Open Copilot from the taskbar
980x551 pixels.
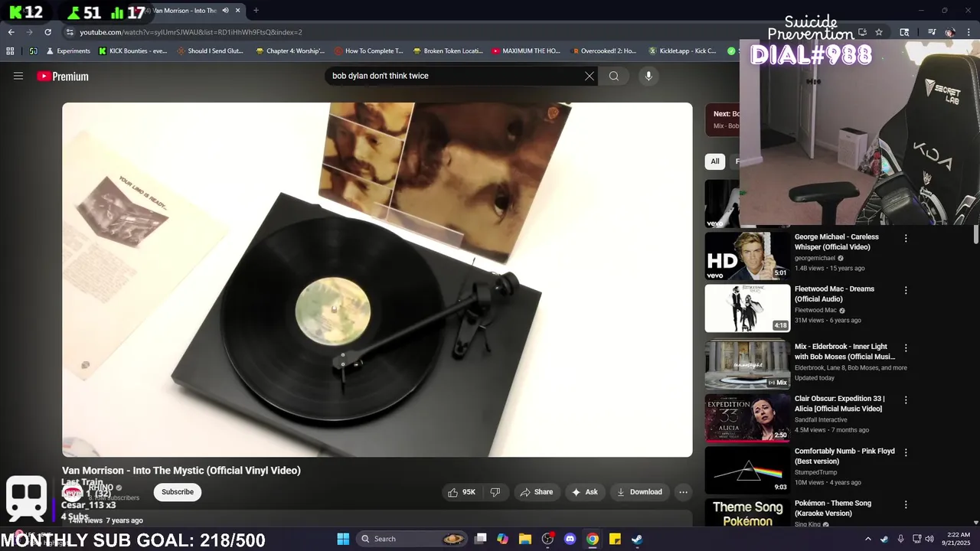tap(502, 539)
